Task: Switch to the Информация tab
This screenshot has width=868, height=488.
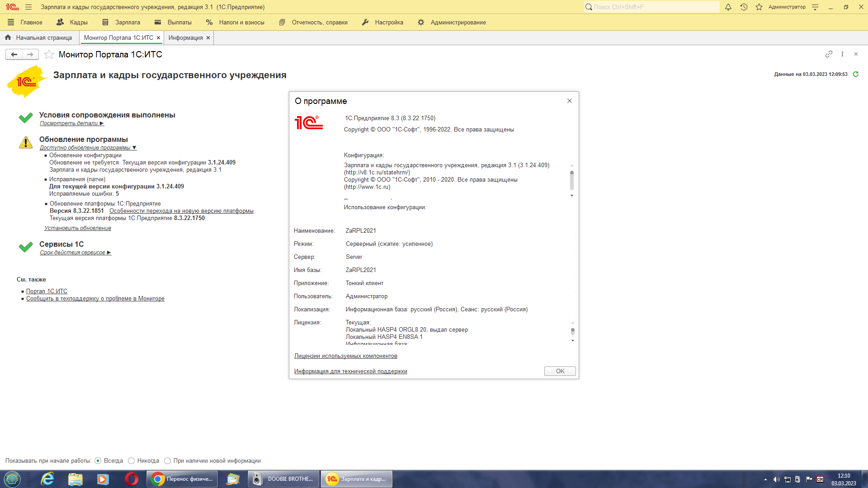Action: pyautogui.click(x=185, y=38)
